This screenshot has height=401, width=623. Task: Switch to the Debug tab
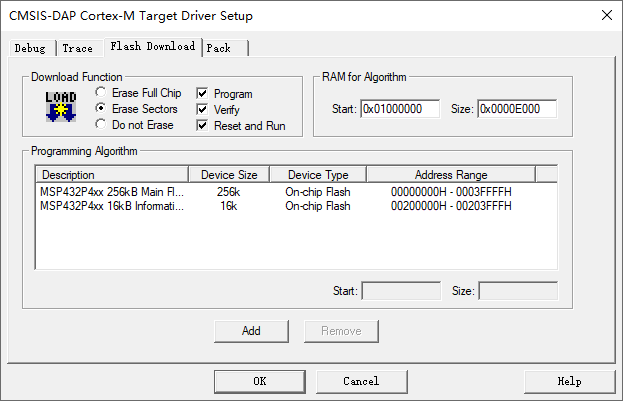[31, 48]
